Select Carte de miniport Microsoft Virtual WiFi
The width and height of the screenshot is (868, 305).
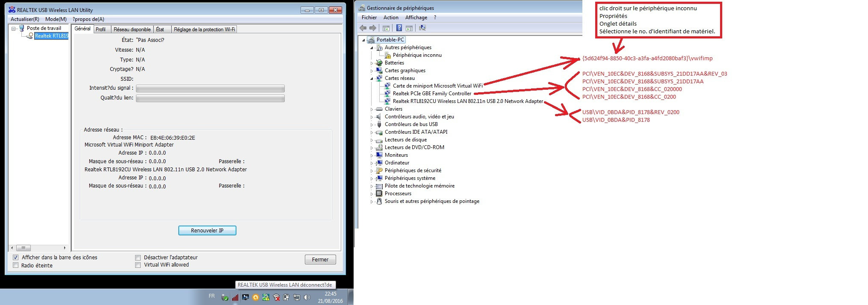point(434,86)
